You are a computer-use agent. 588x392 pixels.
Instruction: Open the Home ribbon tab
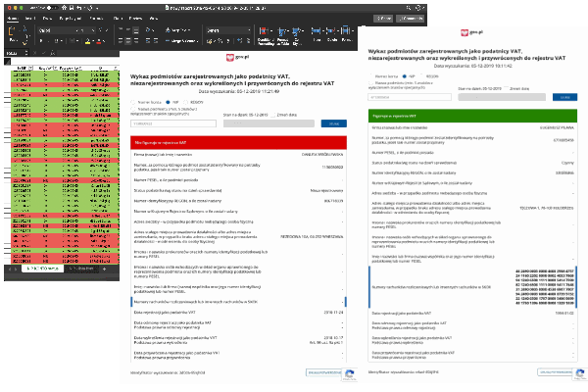click(10, 18)
